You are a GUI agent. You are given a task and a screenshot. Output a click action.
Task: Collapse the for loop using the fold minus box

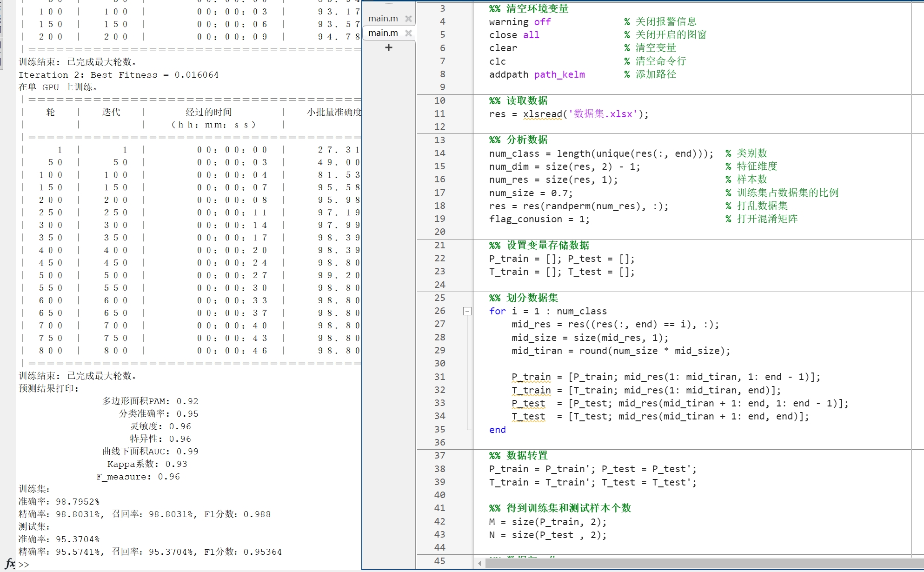pos(467,311)
